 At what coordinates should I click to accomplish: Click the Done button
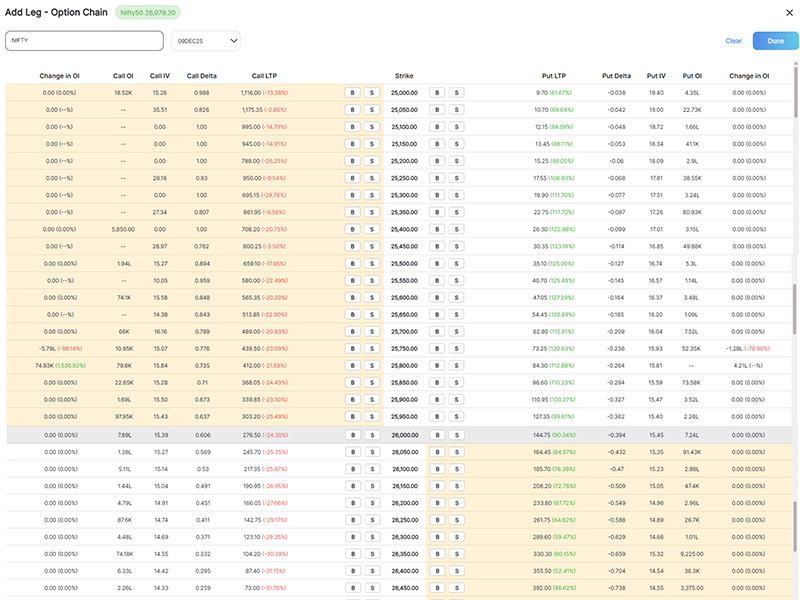click(775, 40)
